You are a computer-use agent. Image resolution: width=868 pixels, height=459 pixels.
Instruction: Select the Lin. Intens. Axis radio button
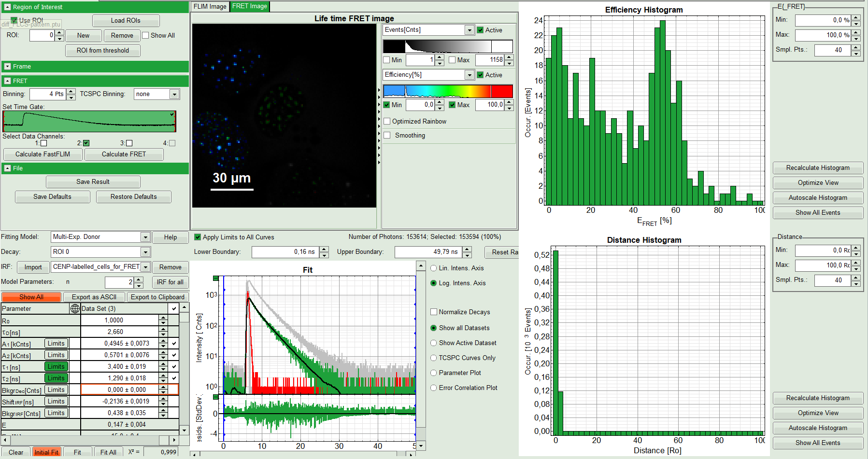pyautogui.click(x=434, y=268)
